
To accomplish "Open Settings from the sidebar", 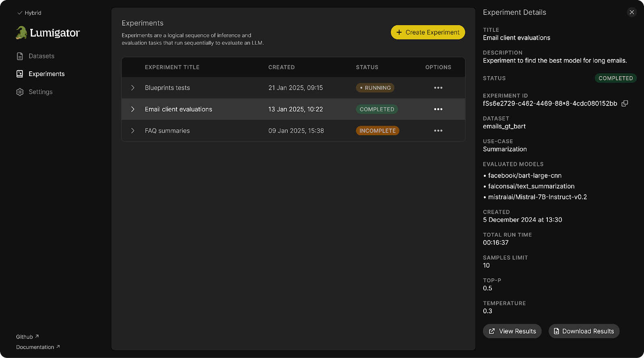I will (41, 92).
